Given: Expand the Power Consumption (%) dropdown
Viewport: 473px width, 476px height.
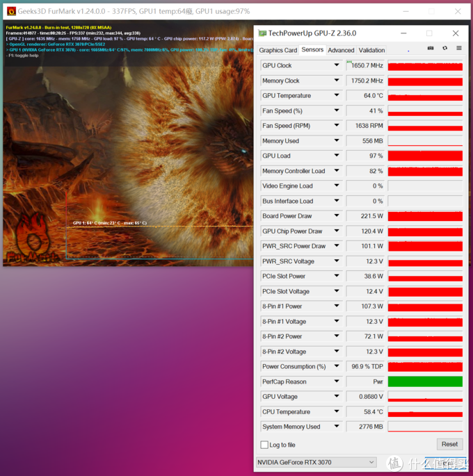Looking at the screenshot, I should pyautogui.click(x=337, y=366).
